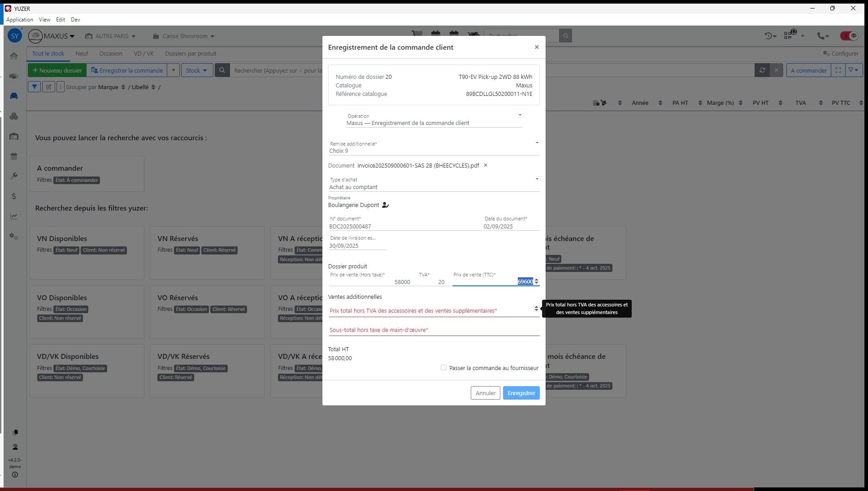Remove the attached invoice PDF document
The image size is (868, 491).
485,165
